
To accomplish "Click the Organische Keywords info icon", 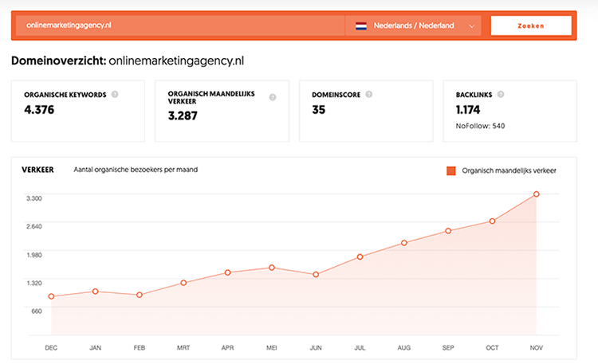I will (x=115, y=94).
